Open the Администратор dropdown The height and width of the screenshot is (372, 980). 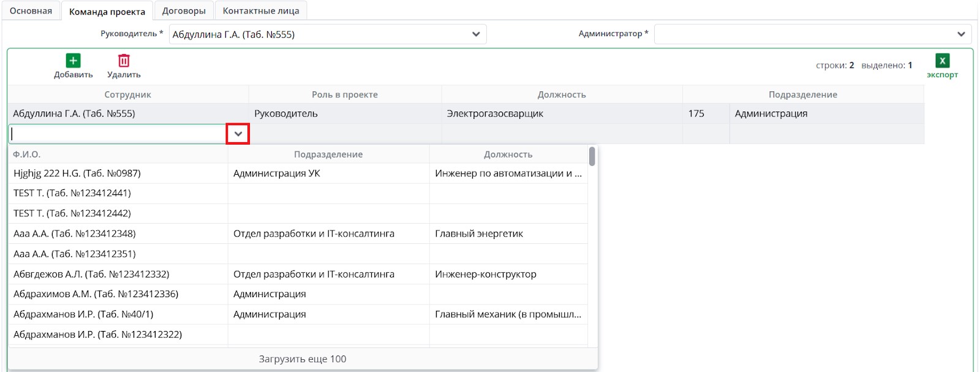[960, 34]
